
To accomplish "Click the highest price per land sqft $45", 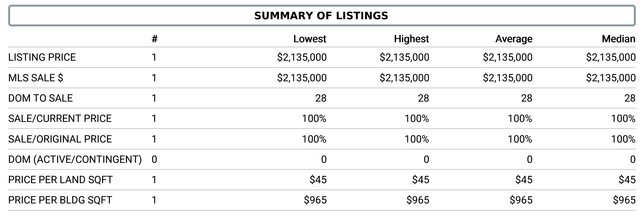I will [421, 180].
